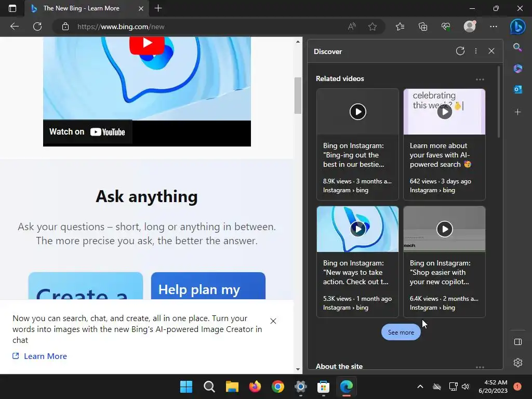This screenshot has width=532, height=399.
Task: Open the Favorites list icon
Action: 400,26
